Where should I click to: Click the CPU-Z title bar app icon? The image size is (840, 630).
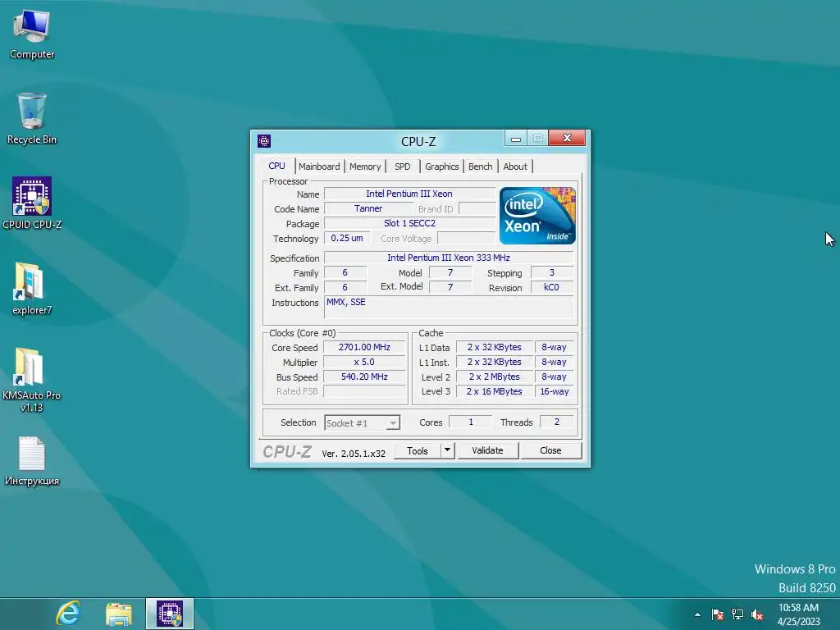point(264,141)
